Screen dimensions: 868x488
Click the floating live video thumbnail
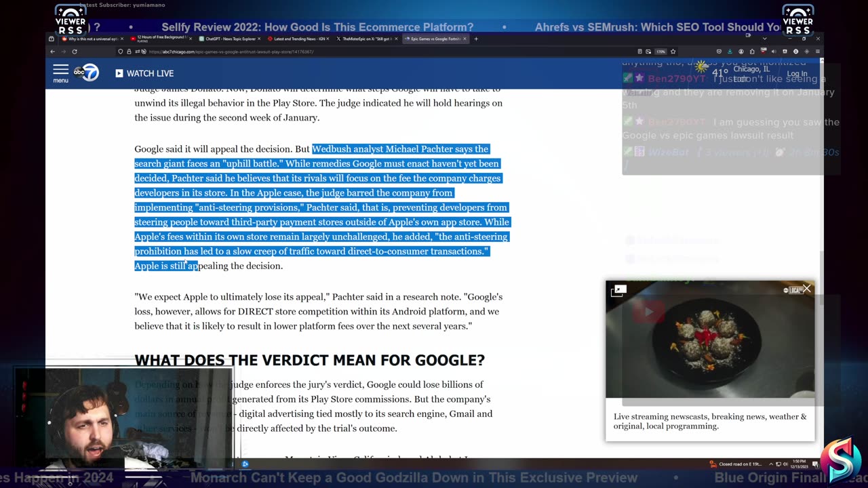click(710, 339)
